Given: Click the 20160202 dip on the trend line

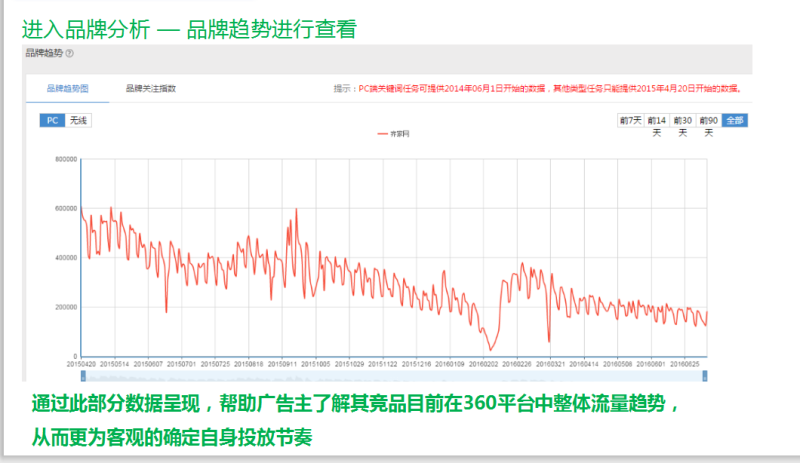Looking at the screenshot, I should pyautogui.click(x=490, y=349).
